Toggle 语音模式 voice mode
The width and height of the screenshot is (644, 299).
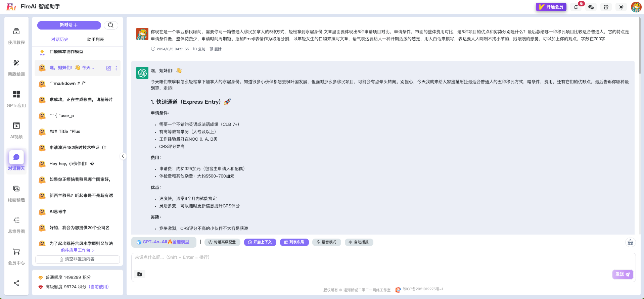point(327,242)
